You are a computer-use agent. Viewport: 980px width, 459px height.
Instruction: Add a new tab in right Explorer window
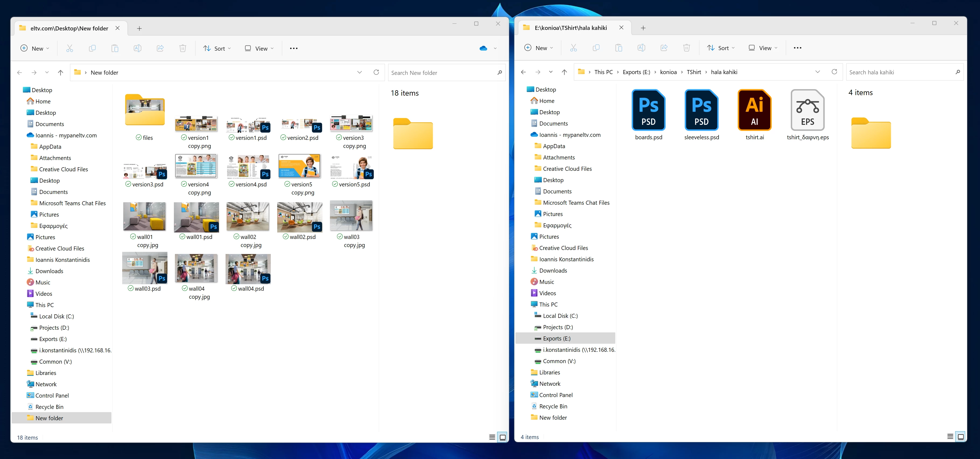[643, 28]
